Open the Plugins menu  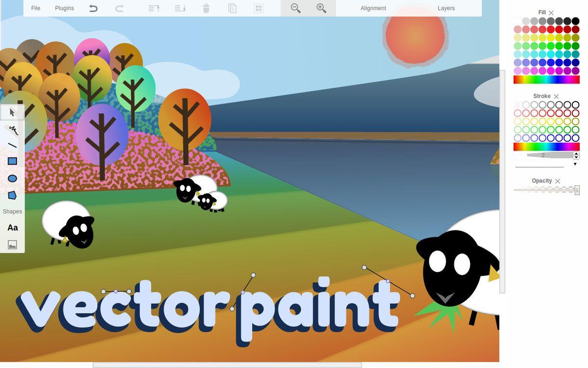coord(64,8)
